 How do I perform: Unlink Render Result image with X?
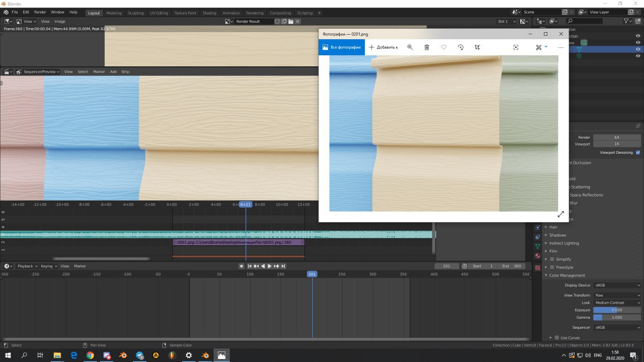click(x=297, y=22)
